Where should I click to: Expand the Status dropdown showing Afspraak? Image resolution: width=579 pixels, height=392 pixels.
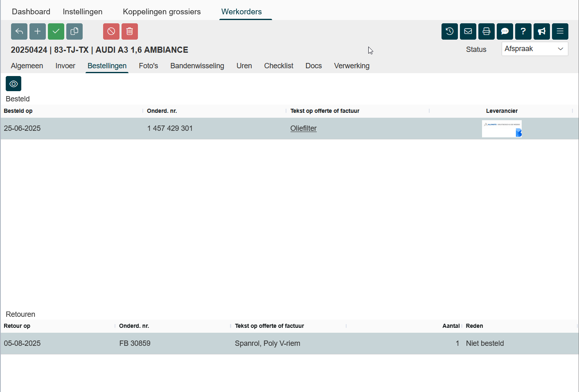[534, 49]
